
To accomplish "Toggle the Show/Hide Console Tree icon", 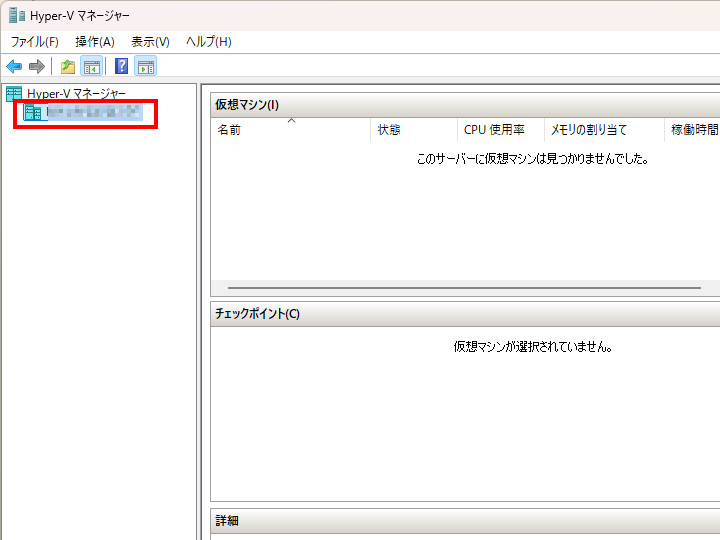I will point(91,67).
